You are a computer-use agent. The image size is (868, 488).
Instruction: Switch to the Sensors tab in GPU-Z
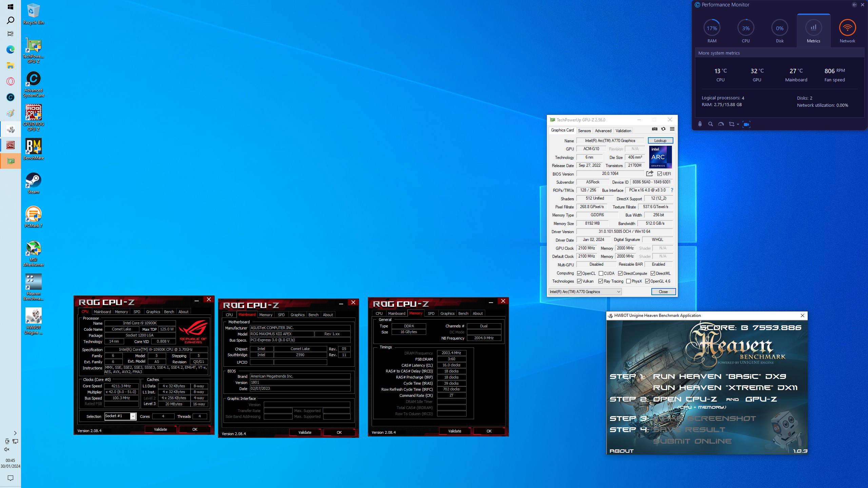pos(584,131)
